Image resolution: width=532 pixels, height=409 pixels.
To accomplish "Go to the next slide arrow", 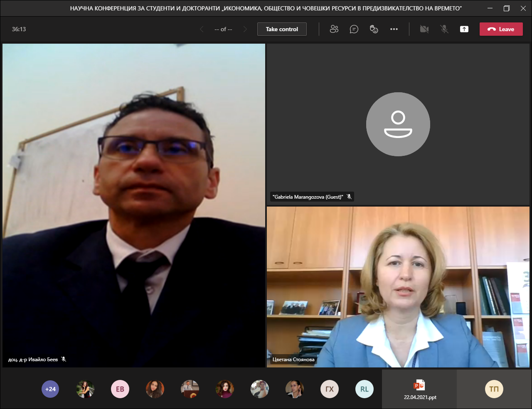I will [245, 29].
